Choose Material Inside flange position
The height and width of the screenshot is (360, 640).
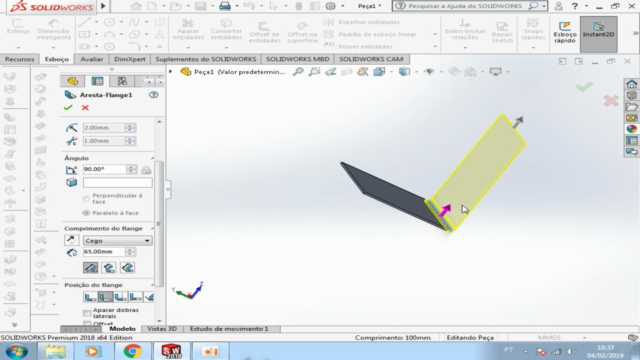(90, 297)
